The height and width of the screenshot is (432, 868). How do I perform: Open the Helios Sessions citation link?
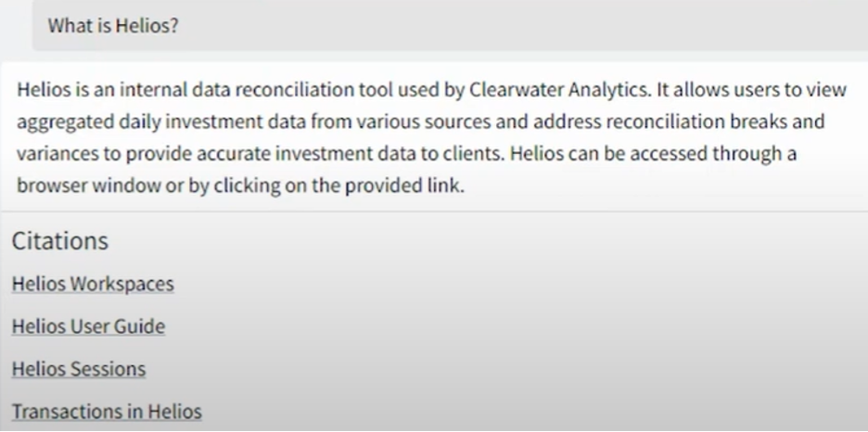[79, 369]
